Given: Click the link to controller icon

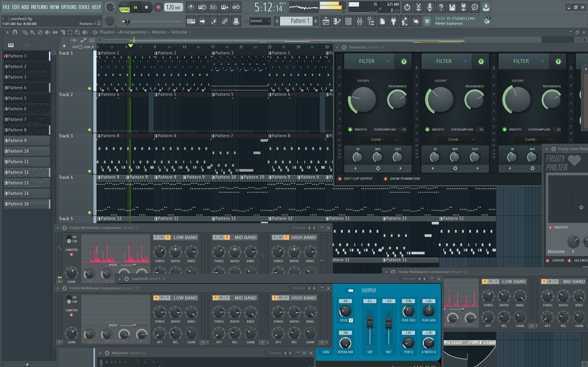Looking at the screenshot, I should coord(225,21).
